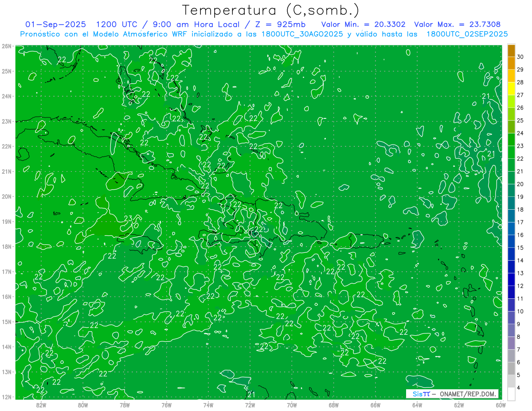The width and height of the screenshot is (532, 411).
Task: Click the "82W" longitude label
Action: (x=41, y=405)
